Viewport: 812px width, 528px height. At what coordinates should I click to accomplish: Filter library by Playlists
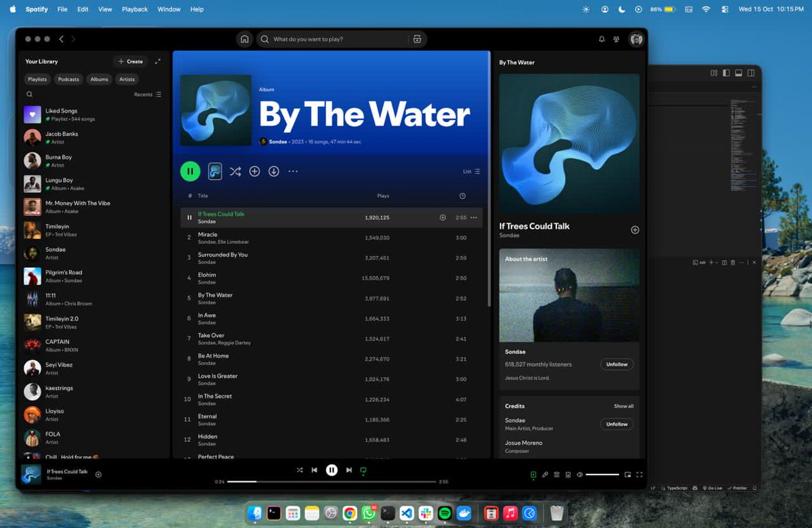[x=37, y=79]
